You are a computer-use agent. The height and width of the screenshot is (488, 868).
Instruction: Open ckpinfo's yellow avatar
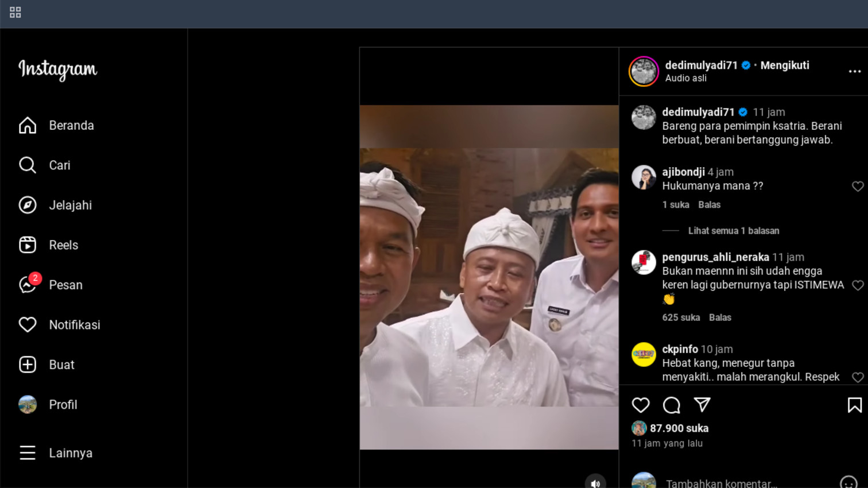644,354
